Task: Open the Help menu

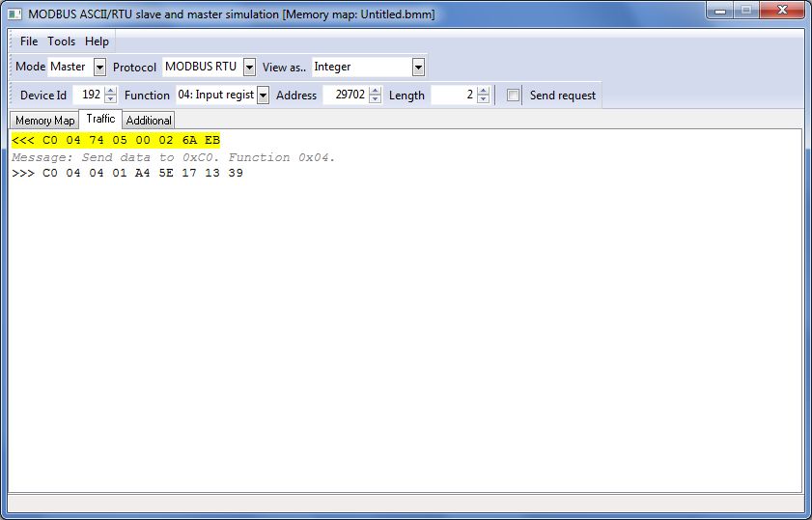Action: coord(97,41)
